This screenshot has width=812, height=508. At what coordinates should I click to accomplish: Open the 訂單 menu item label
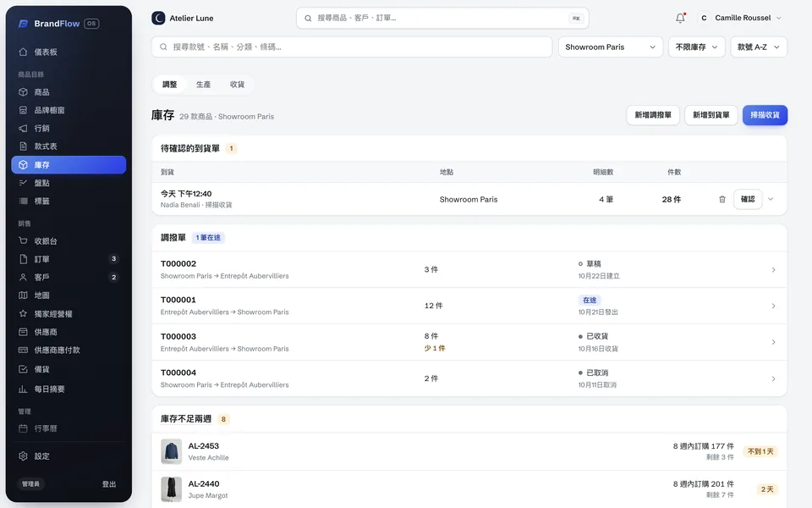coord(42,259)
